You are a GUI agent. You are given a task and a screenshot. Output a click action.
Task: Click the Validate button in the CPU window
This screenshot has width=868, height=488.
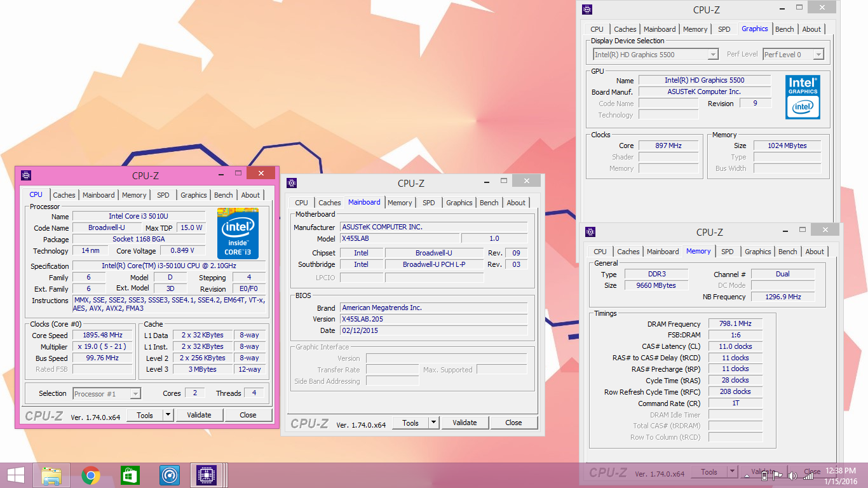(199, 415)
